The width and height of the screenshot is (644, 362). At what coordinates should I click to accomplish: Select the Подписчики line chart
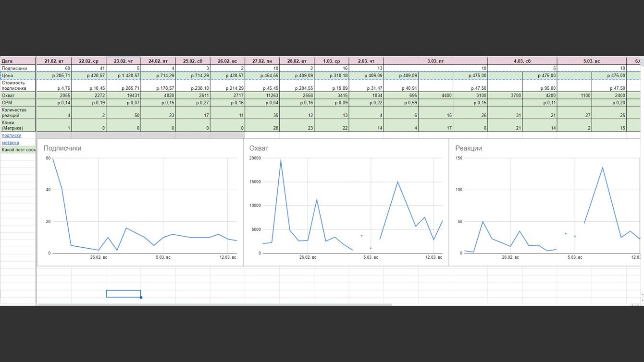click(140, 202)
